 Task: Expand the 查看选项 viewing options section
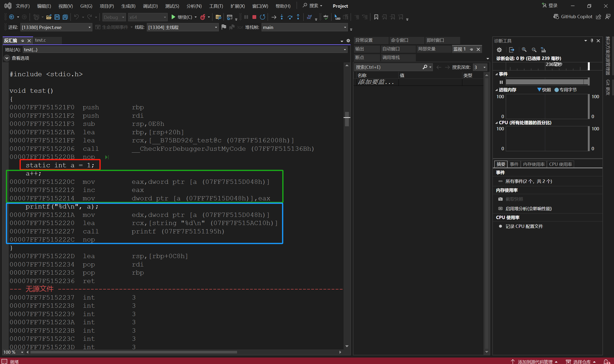pos(7,58)
